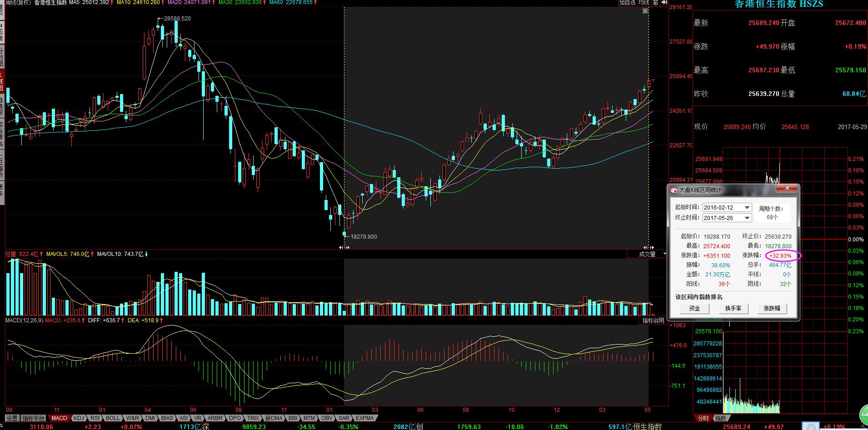The image size is (868, 430).
Task: Switch to the DPO indicator tab
Action: (x=235, y=418)
